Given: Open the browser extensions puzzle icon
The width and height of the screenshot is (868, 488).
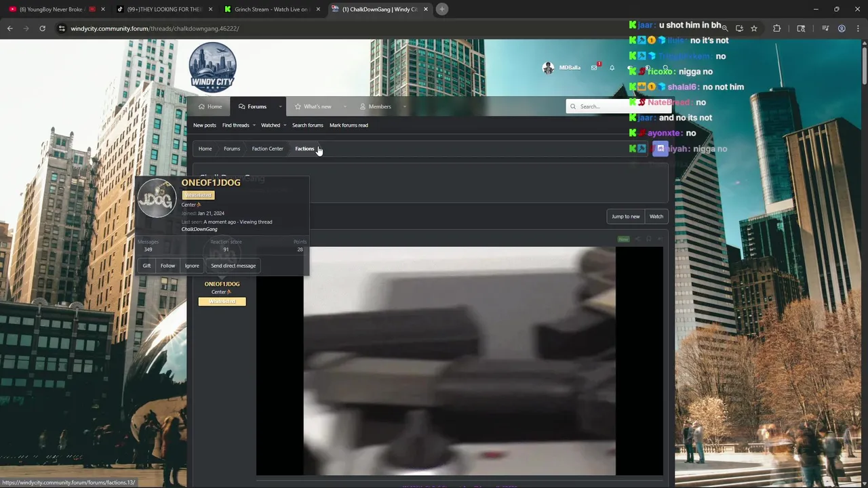Looking at the screenshot, I should (777, 28).
